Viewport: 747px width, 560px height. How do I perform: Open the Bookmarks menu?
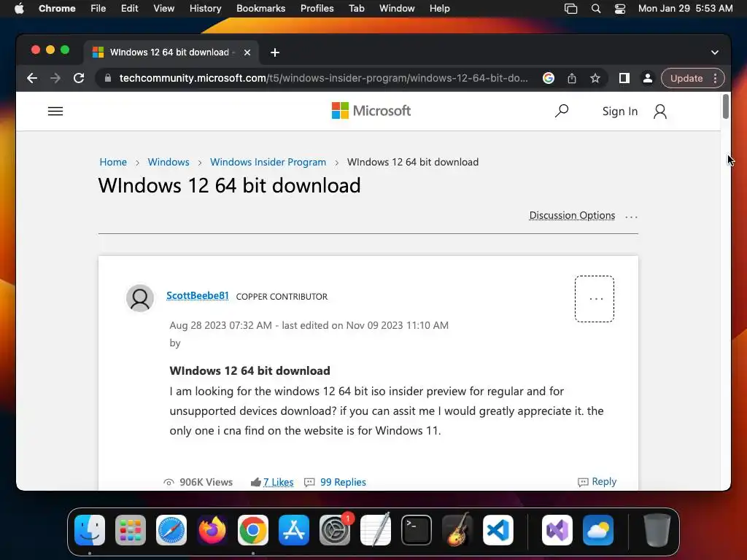pos(260,9)
